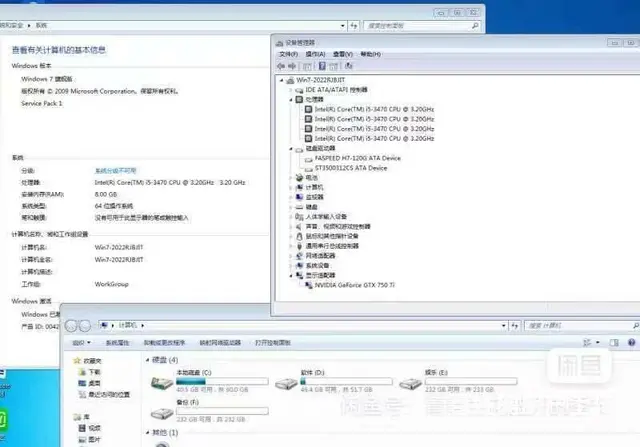Select the entertainment (E:) drive icon
The image size is (640, 447).
tap(410, 383)
